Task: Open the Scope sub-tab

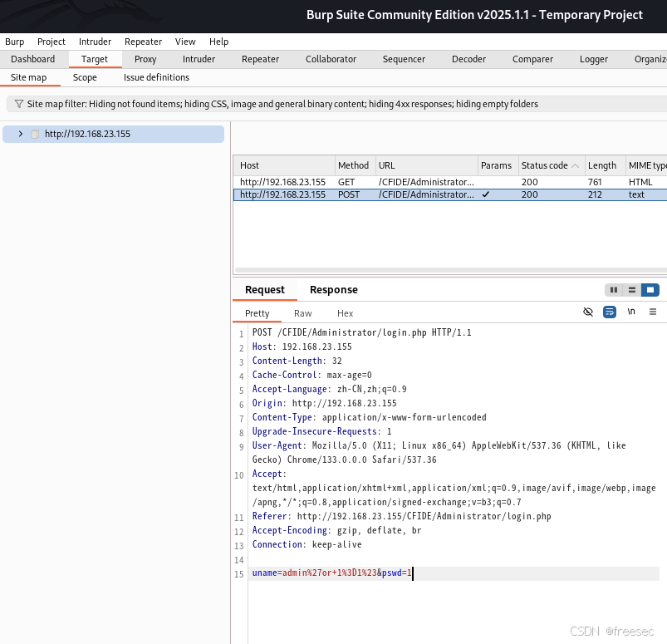Action: pyautogui.click(x=85, y=77)
